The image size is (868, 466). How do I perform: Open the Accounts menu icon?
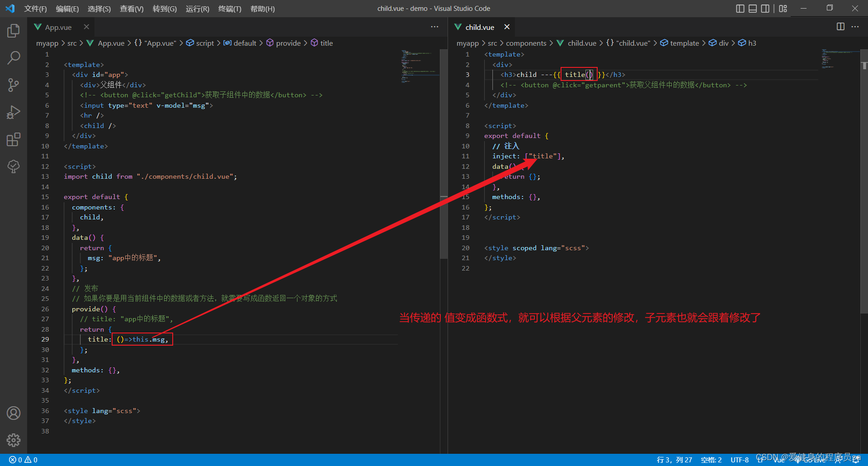point(14,413)
